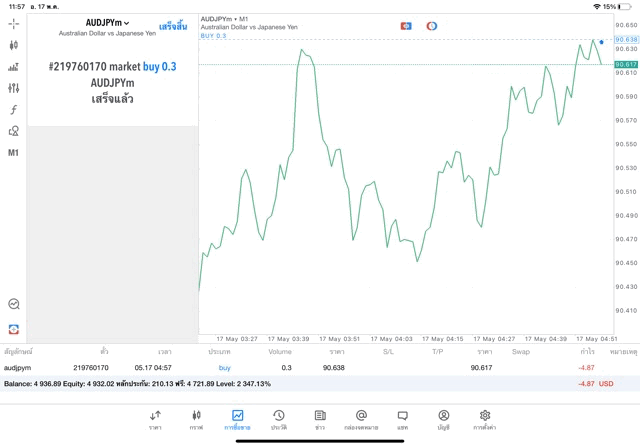Tap the blue 'buy' type cell
Image resolution: width=640 pixels, height=447 pixels.
tap(224, 368)
